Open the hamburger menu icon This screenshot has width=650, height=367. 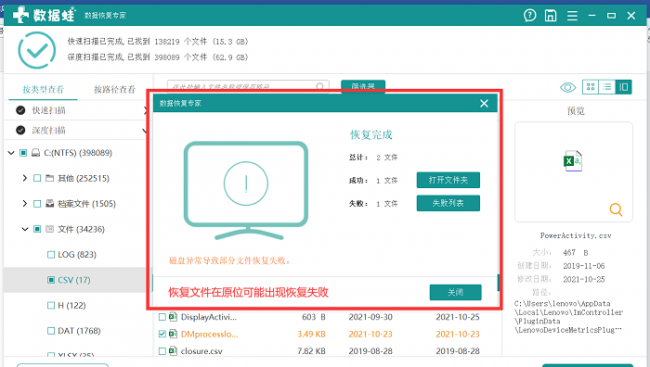coord(572,16)
